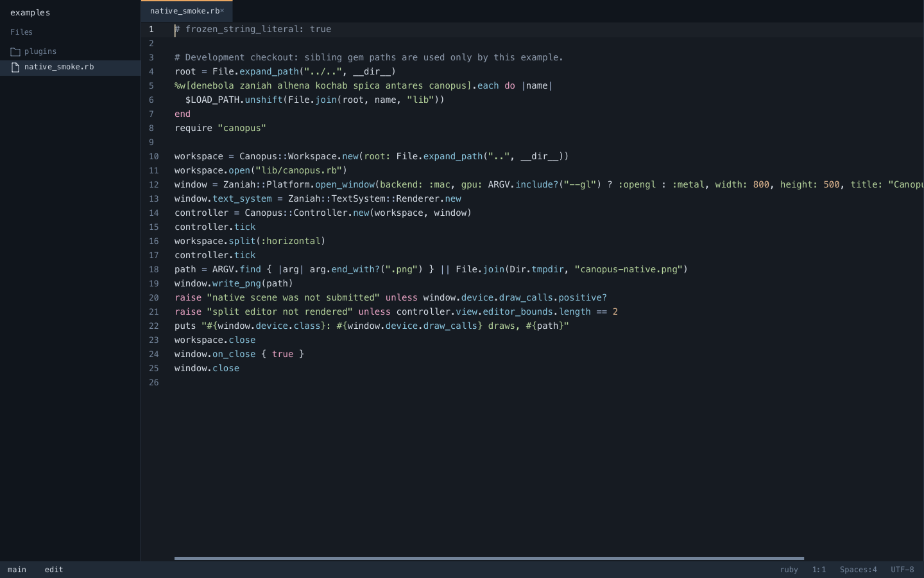Click the main branch indicator in status bar
The height and width of the screenshot is (578, 924).
pyautogui.click(x=17, y=570)
